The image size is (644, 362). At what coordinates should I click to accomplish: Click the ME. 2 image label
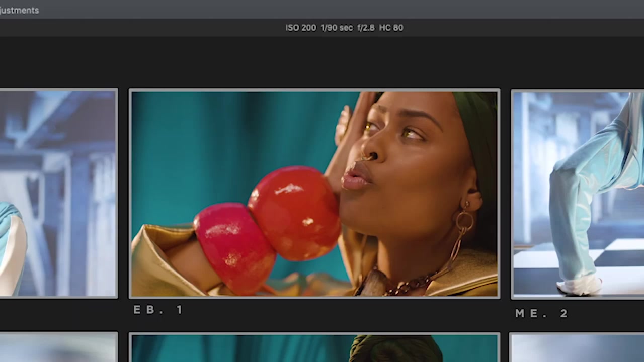(x=541, y=313)
